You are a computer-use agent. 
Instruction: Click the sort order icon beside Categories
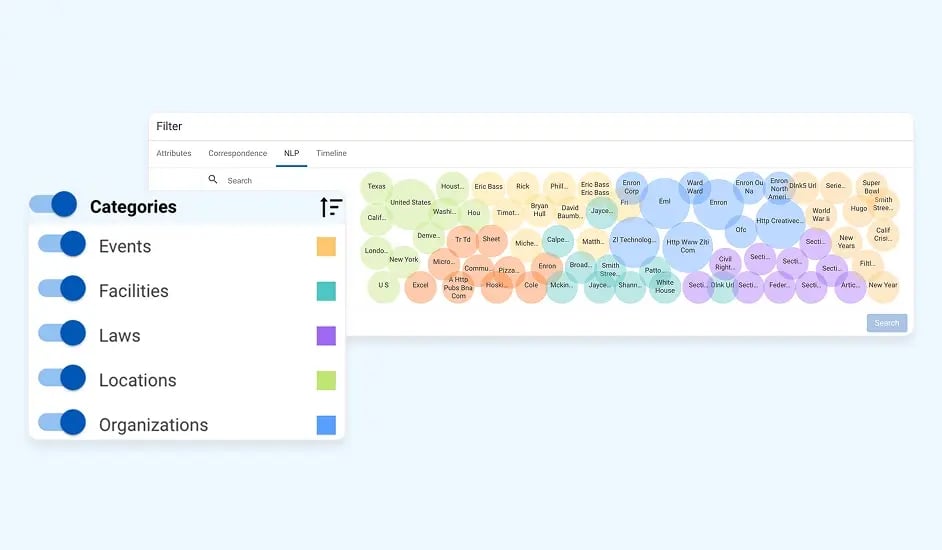(331, 207)
